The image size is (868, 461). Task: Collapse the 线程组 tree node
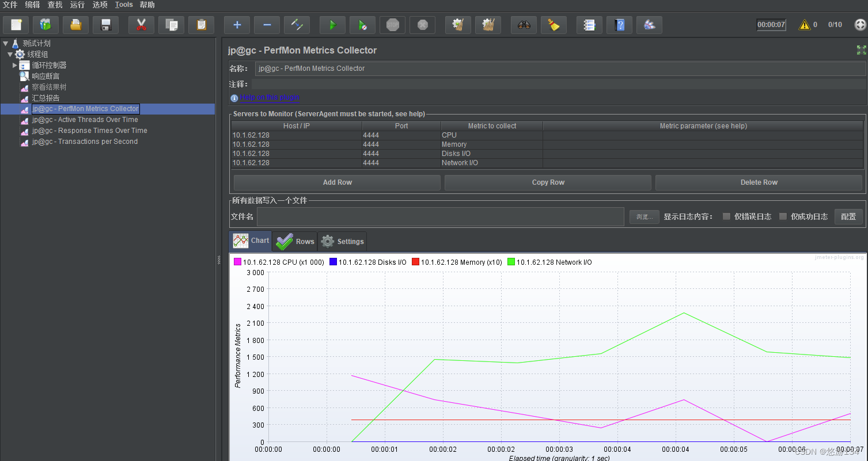tap(10, 54)
